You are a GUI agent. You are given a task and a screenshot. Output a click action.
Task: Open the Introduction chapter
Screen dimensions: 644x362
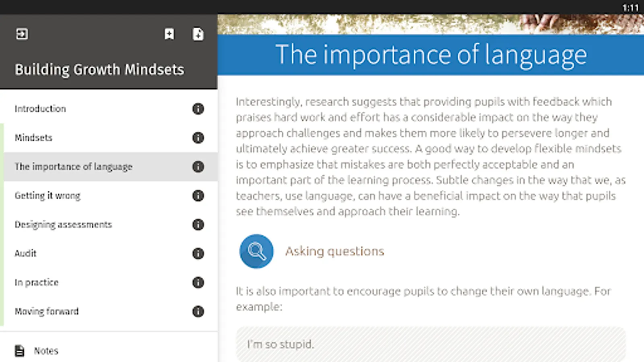(40, 109)
